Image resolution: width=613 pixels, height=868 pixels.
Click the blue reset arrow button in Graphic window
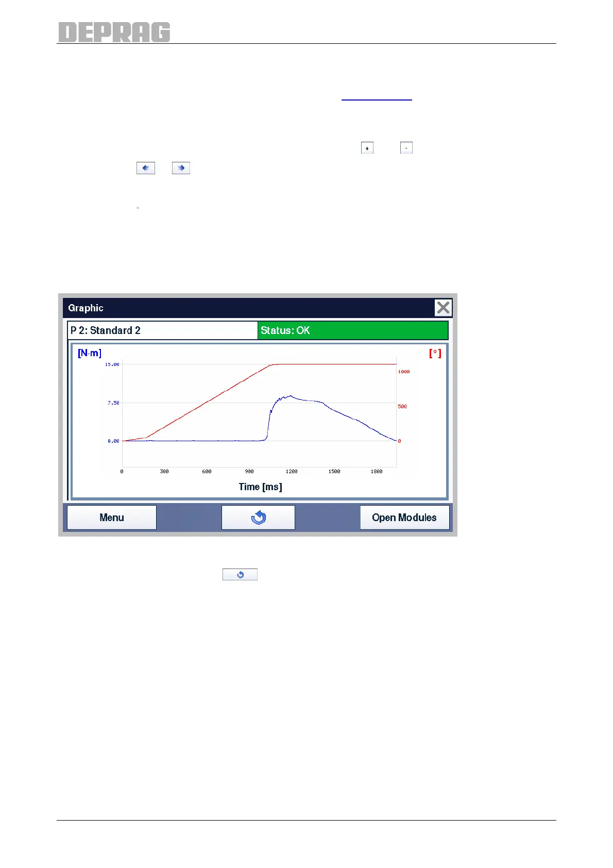[258, 517]
